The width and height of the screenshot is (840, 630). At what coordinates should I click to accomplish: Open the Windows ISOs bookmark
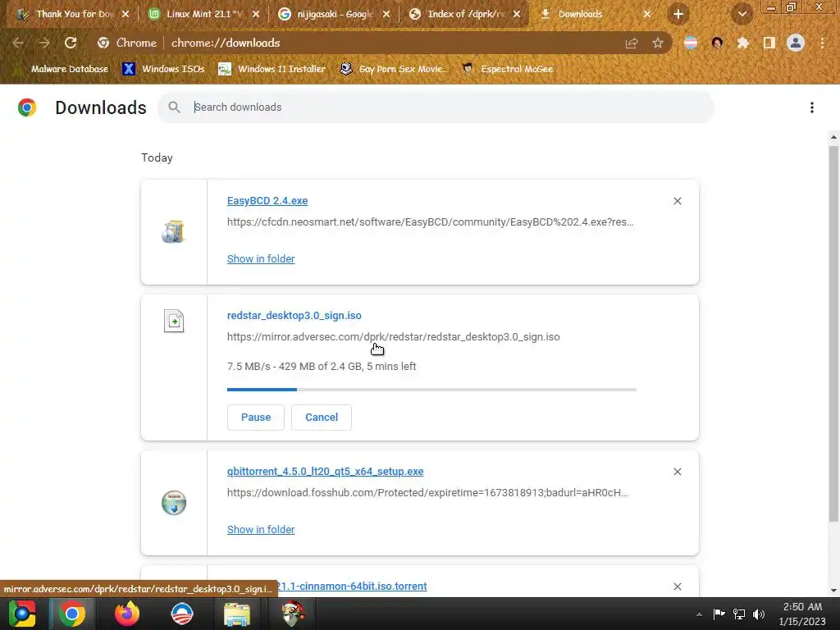[x=164, y=69]
